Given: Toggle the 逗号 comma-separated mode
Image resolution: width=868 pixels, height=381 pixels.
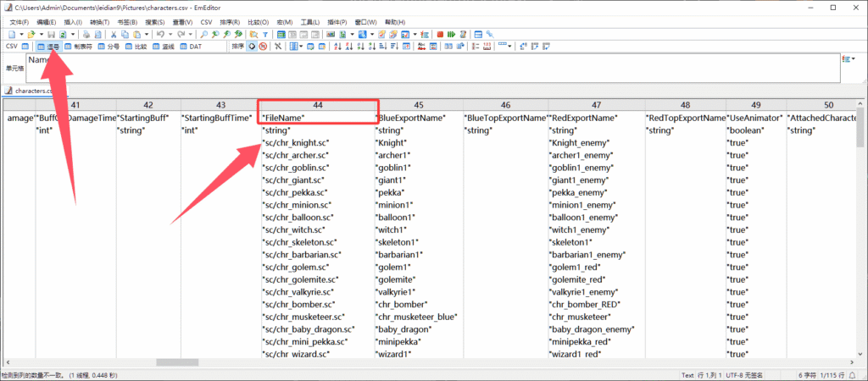Looking at the screenshot, I should coord(48,47).
